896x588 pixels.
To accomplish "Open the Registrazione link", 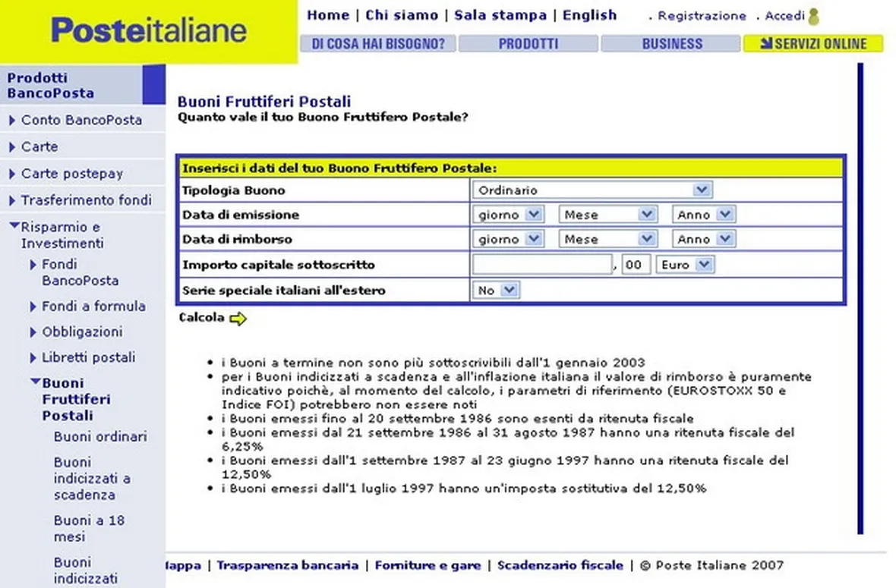I will point(702,16).
